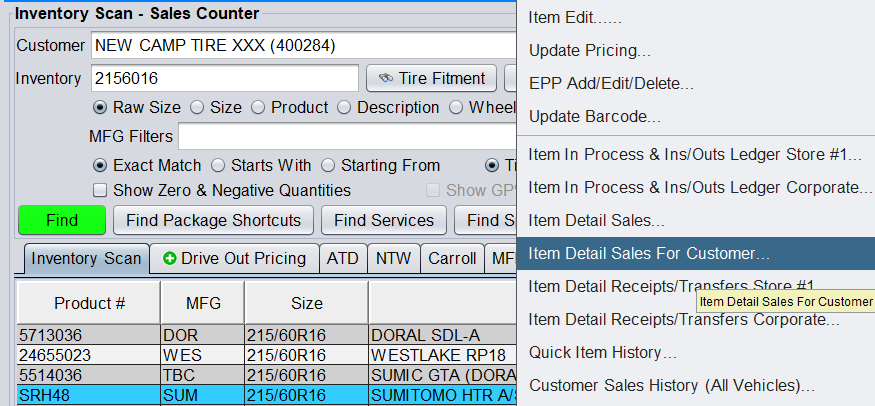Viewport: 875px width, 406px height.
Task: Click the green Find button
Action: (x=61, y=220)
